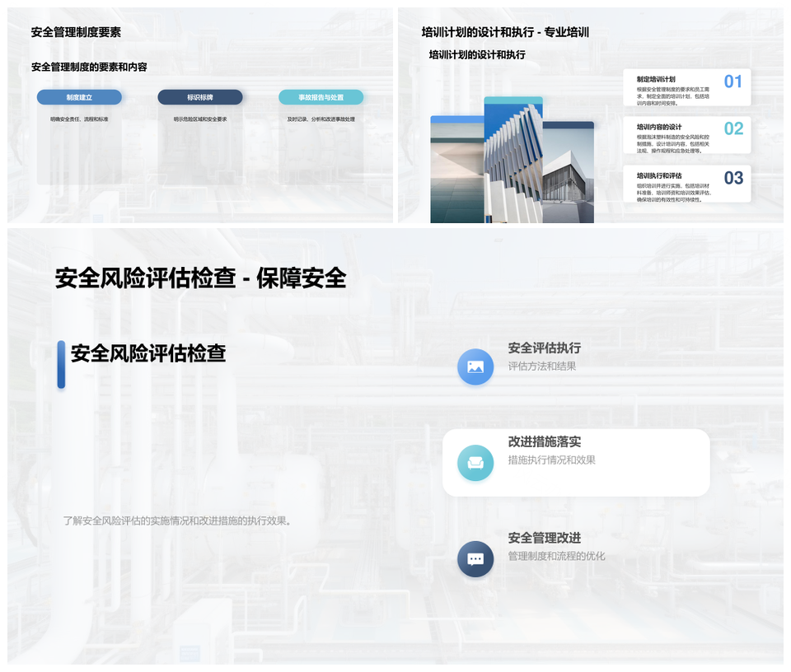Click the 03 number on 培训执行和评估 card
791x672 pixels.
click(732, 178)
